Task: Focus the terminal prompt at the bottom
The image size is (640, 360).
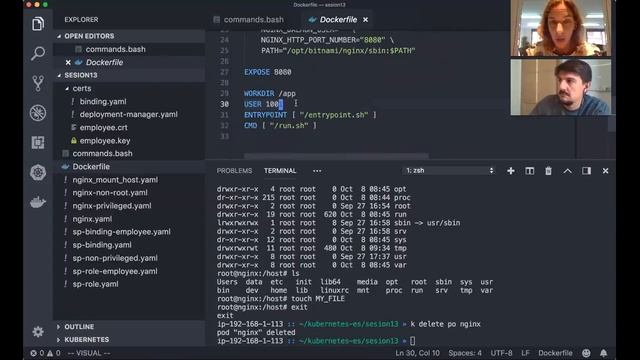Action: pyautogui.click(x=412, y=341)
